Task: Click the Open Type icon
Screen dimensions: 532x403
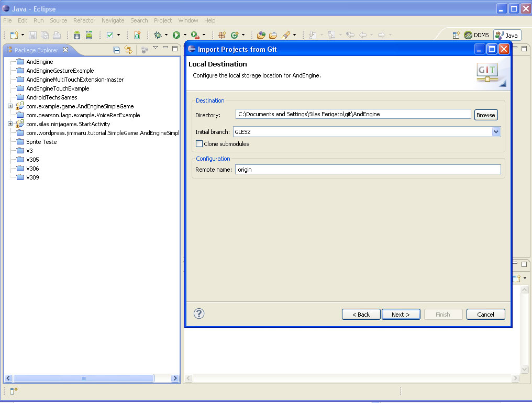Action: 261,35
